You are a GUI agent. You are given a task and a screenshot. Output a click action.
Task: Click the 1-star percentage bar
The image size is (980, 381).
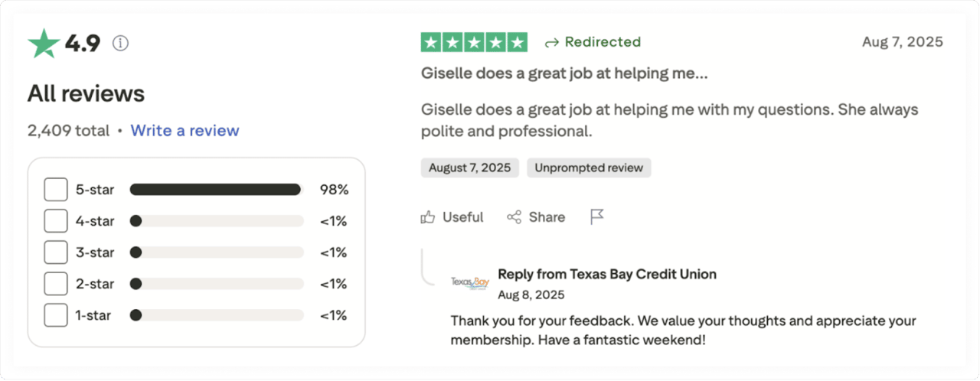tap(217, 315)
